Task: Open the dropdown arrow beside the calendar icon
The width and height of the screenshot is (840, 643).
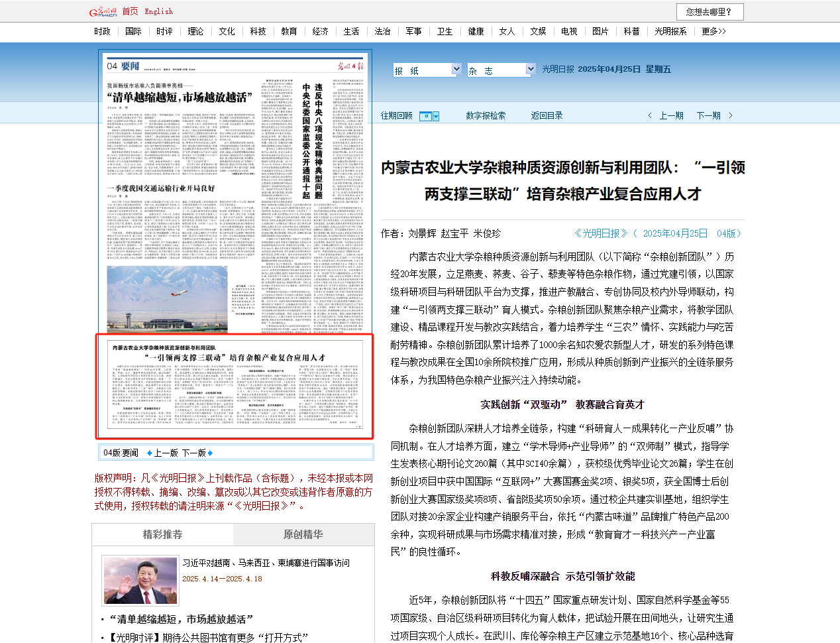Action: (435, 117)
